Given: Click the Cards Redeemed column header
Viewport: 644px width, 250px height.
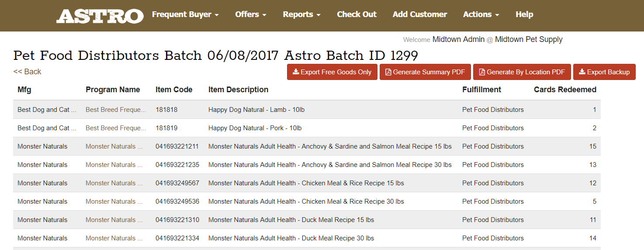Looking at the screenshot, I should tap(565, 90).
